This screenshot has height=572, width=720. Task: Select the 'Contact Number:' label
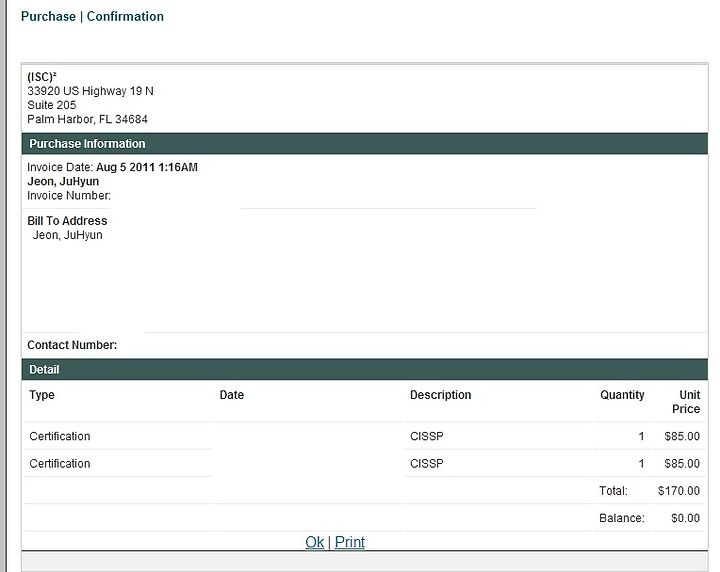pos(72,345)
